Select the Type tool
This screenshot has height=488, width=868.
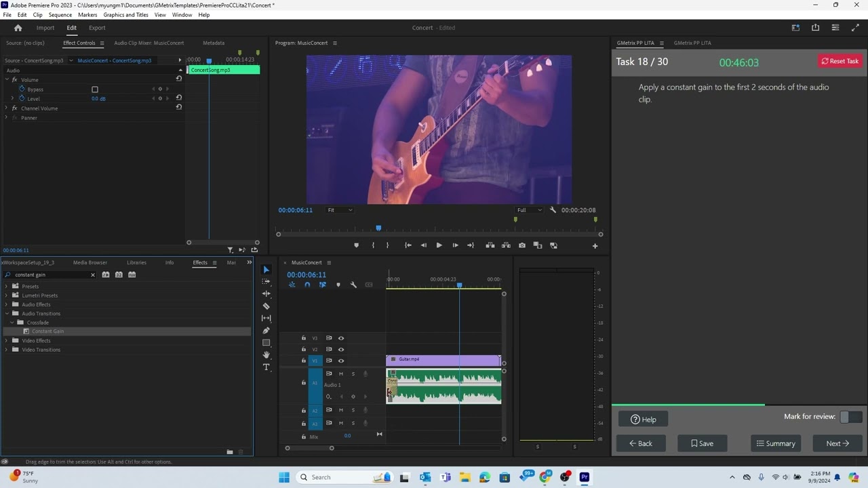pyautogui.click(x=266, y=367)
